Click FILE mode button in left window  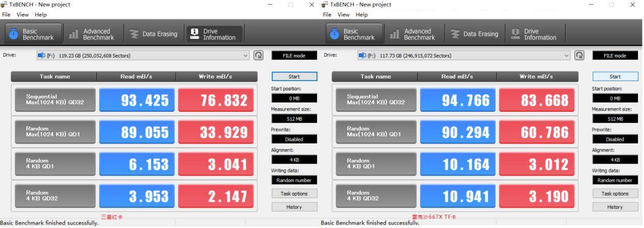point(294,56)
